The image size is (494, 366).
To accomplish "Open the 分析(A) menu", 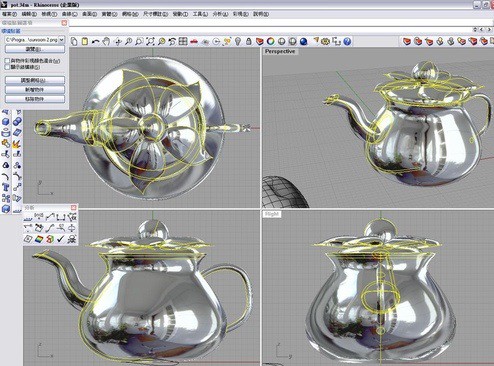I will [x=220, y=14].
